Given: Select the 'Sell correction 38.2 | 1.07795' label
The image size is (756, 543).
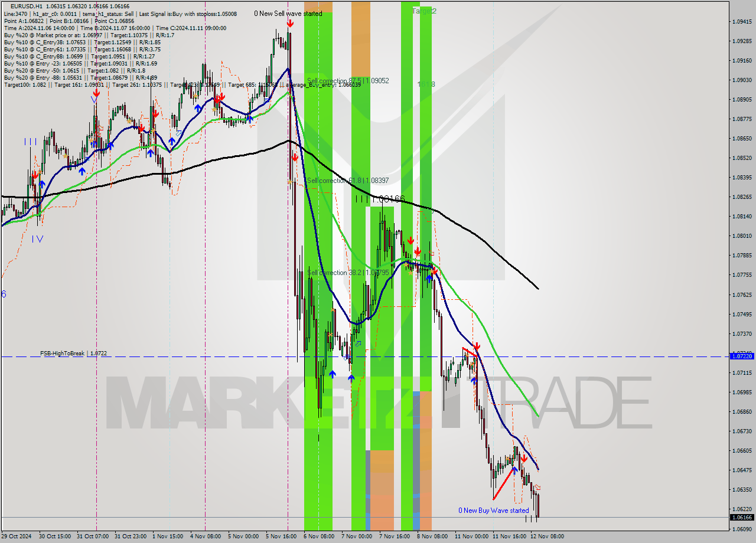Looking at the screenshot, I should [348, 273].
